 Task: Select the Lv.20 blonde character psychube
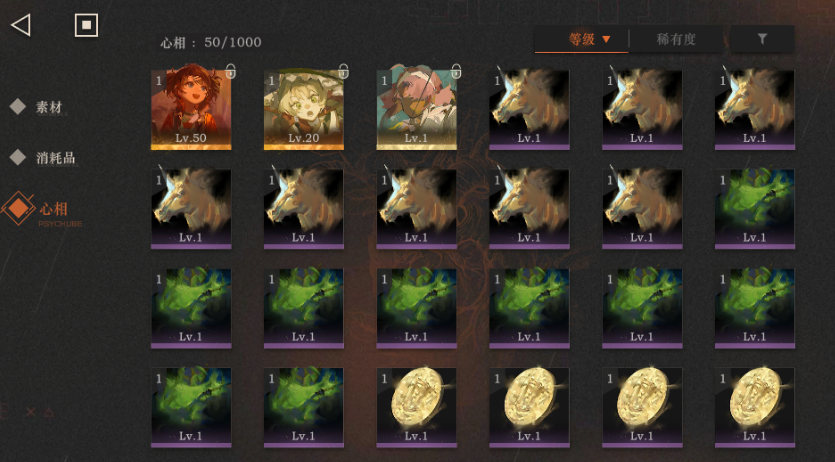(304, 110)
